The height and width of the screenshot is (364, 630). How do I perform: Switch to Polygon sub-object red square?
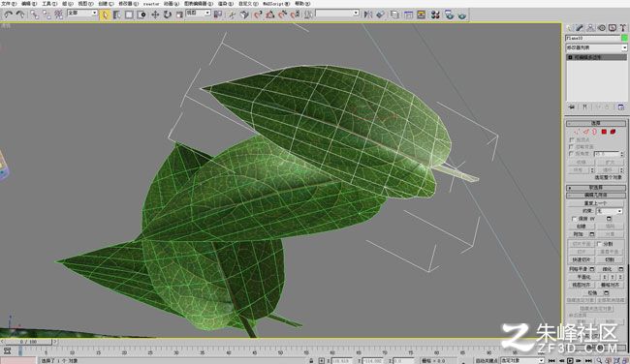tap(604, 132)
